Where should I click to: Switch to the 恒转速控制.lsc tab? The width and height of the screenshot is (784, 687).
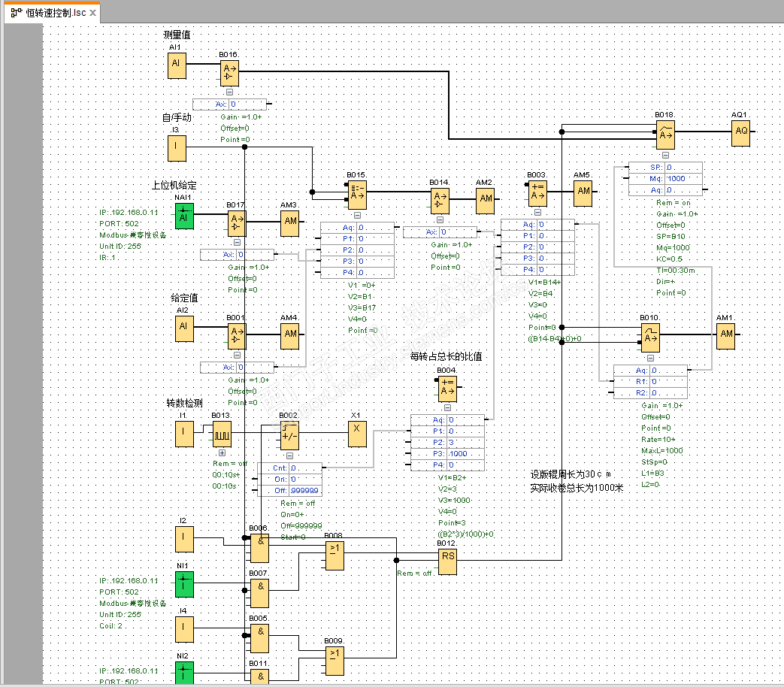click(48, 13)
